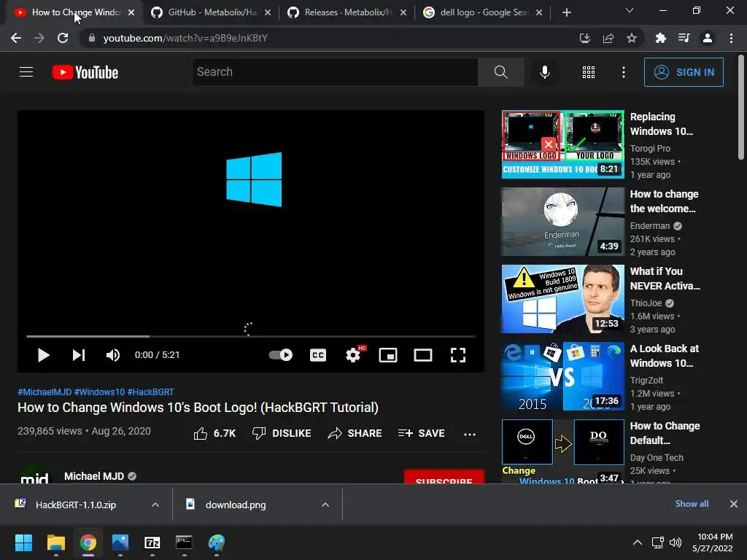Share this page from address bar
Screen dimensions: 747x560
[x=608, y=38]
